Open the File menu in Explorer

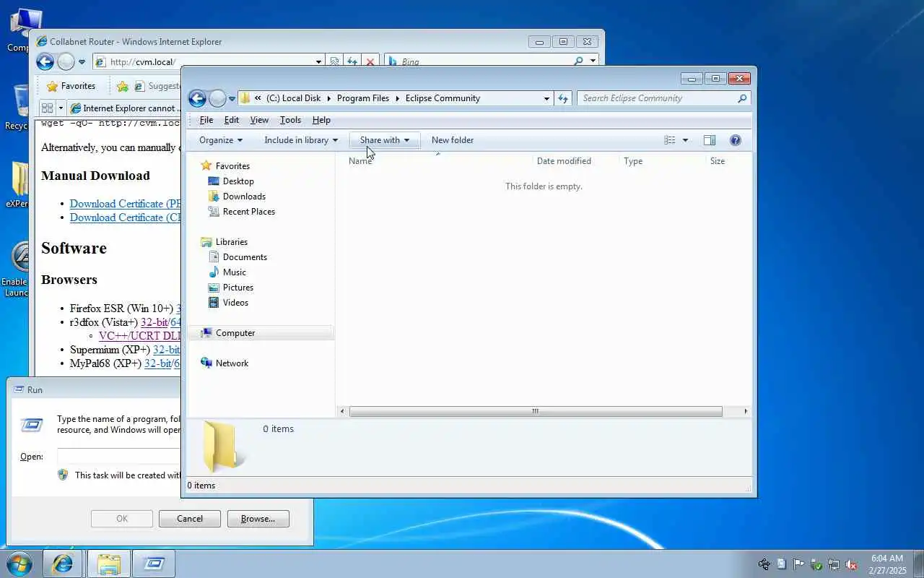point(206,120)
